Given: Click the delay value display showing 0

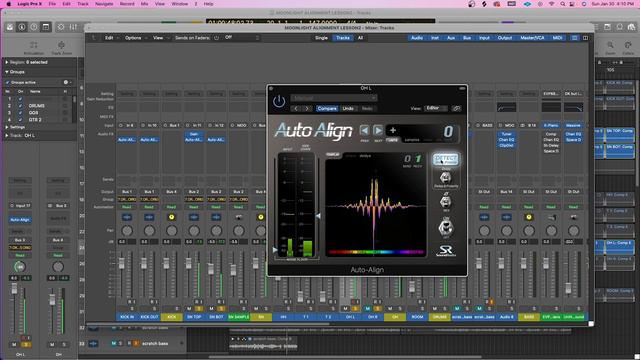Looking at the screenshot, I should tap(448, 131).
